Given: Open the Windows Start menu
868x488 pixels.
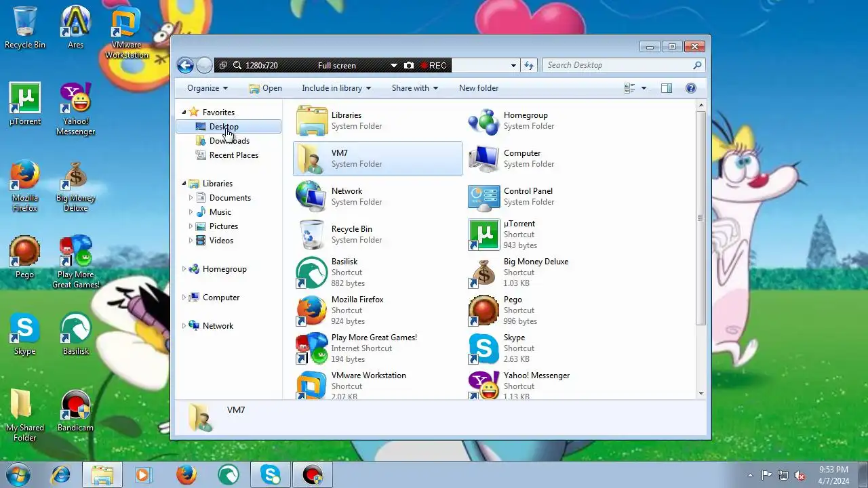Looking at the screenshot, I should [x=18, y=474].
